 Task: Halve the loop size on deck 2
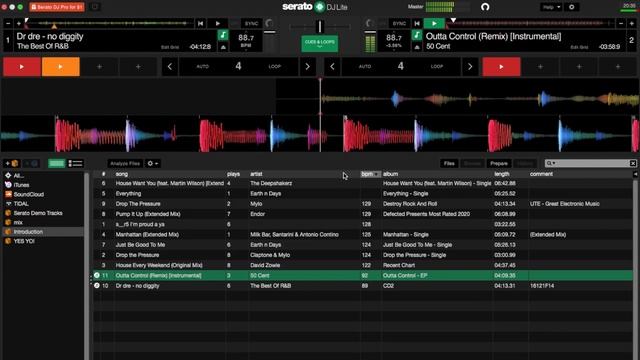coord(332,67)
